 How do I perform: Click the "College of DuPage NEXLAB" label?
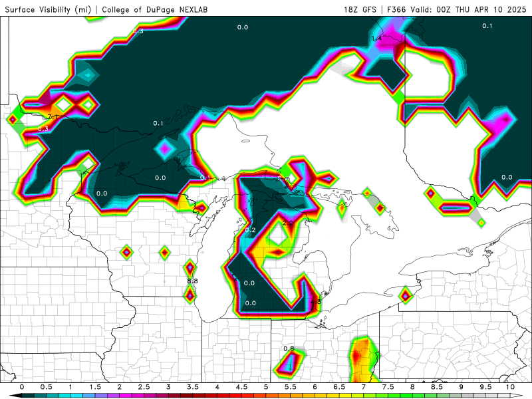(155, 9)
